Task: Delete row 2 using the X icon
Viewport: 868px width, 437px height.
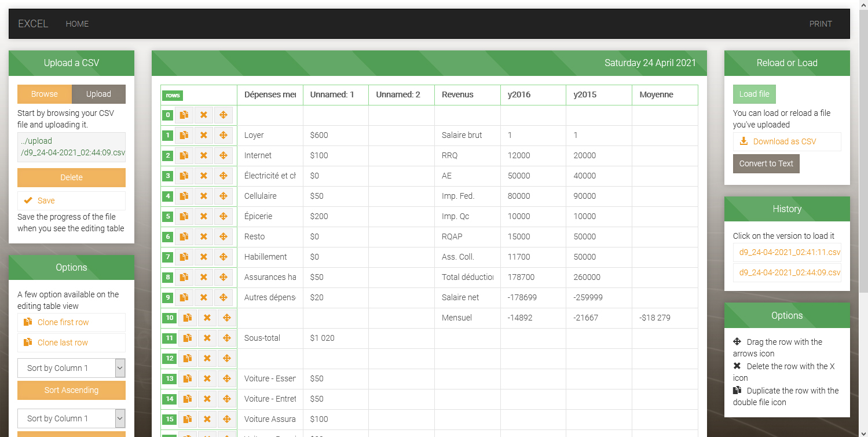Action: [204, 156]
